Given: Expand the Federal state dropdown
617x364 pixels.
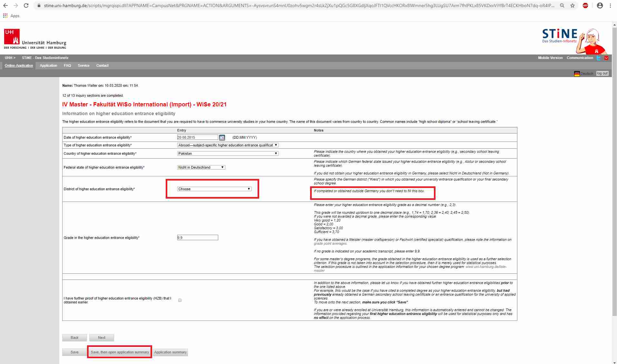Looking at the screenshot, I should 201,167.
